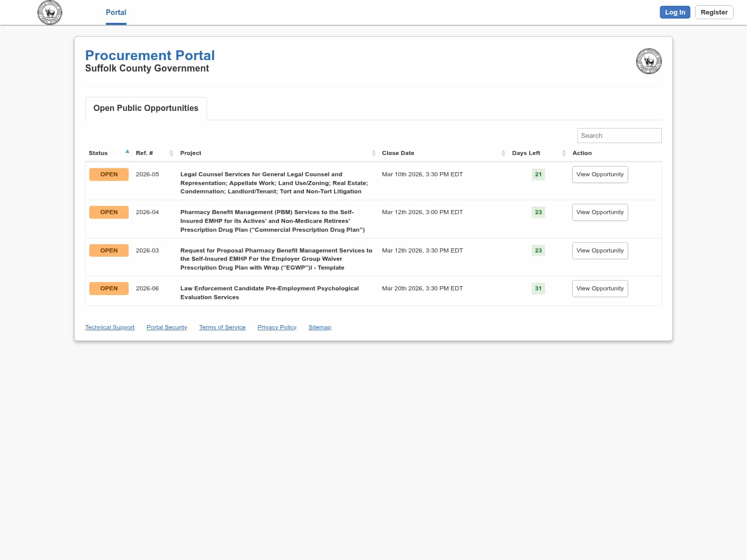This screenshot has width=747, height=560.
Task: Open the Portal navigation tab
Action: (116, 12)
